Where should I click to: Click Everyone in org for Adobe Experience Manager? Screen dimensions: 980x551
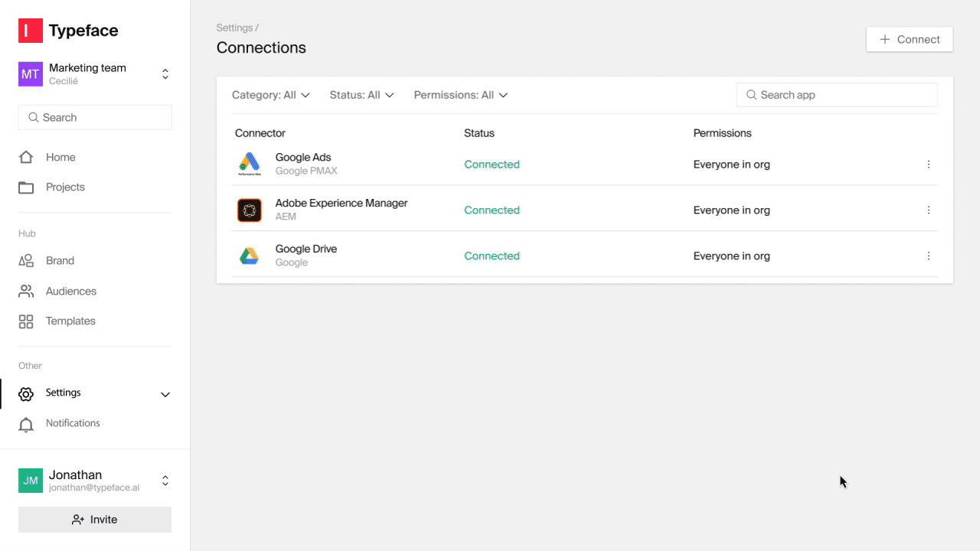click(732, 210)
